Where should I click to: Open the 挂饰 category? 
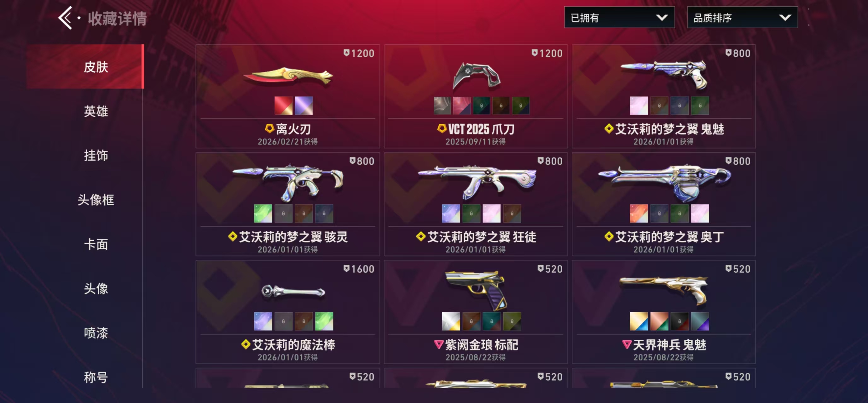[x=96, y=156]
